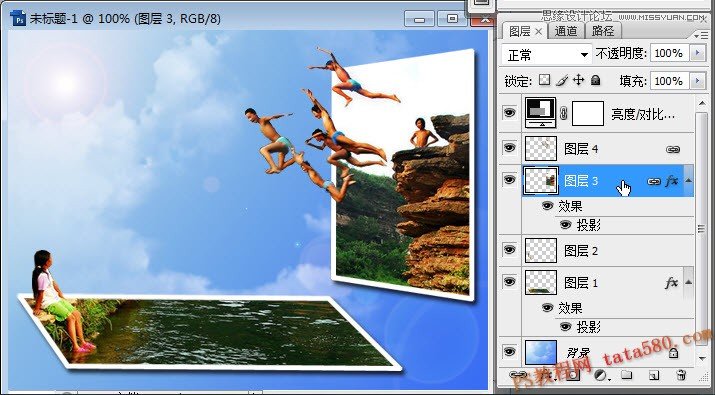Toggle visibility of 图层 3
The width and height of the screenshot is (715, 395).
tap(509, 180)
